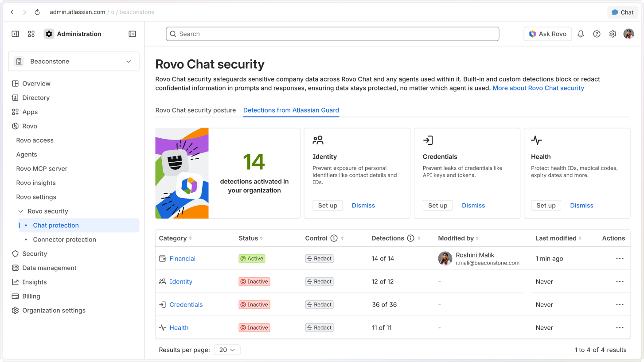Open the Chat button at top right
644x362 pixels.
(622, 12)
